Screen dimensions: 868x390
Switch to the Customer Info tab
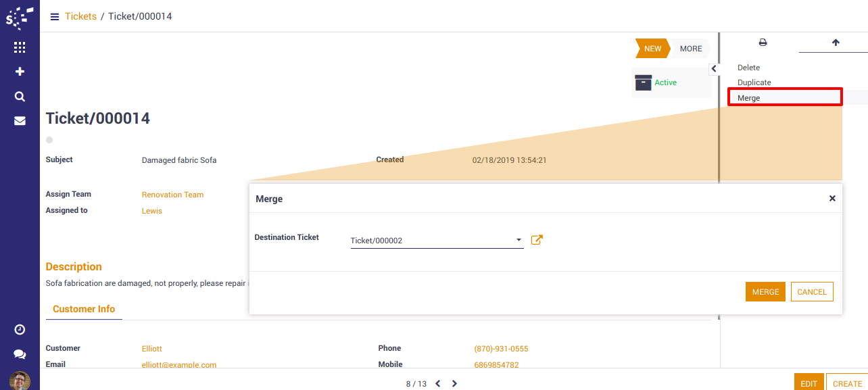pos(84,309)
